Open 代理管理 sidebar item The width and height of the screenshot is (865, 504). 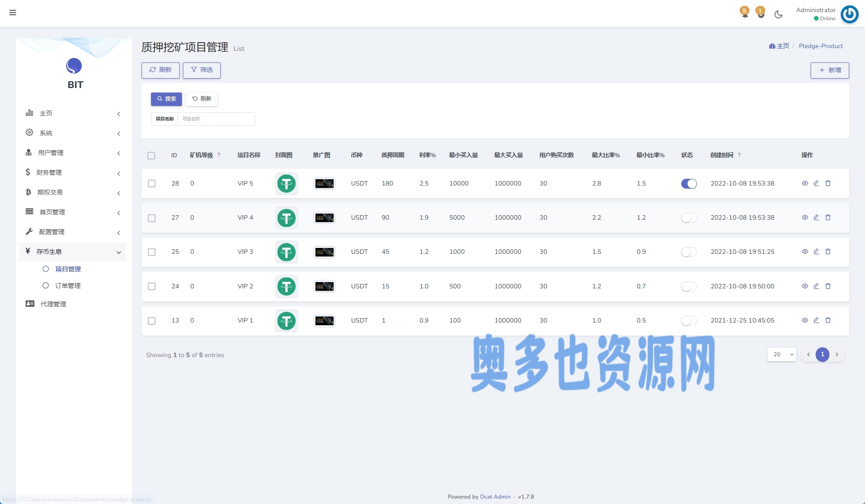coord(53,304)
